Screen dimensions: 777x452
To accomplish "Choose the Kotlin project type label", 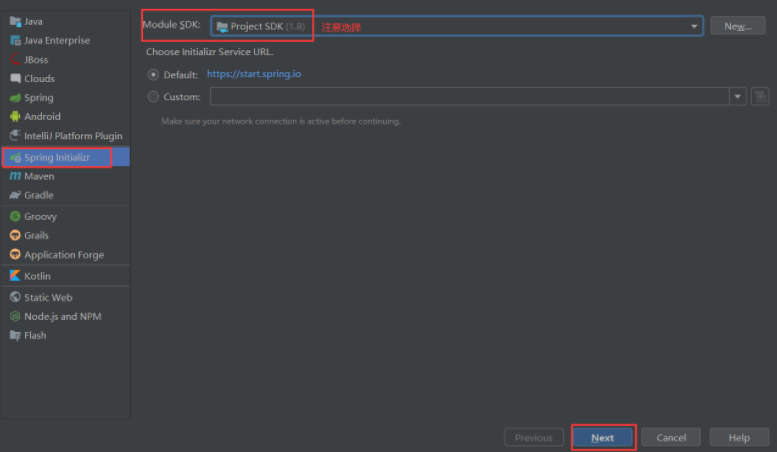I will (x=37, y=276).
